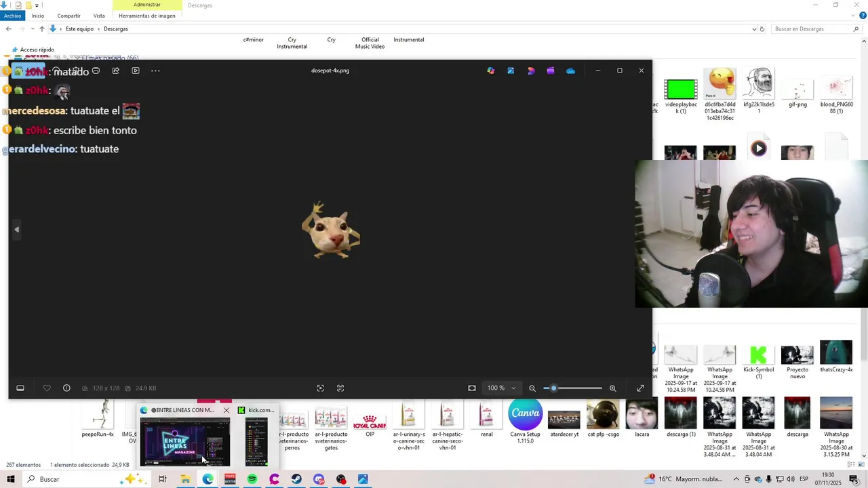Refresh the Descargas folder
Image resolution: width=868 pixels, height=488 pixels.
click(x=762, y=29)
